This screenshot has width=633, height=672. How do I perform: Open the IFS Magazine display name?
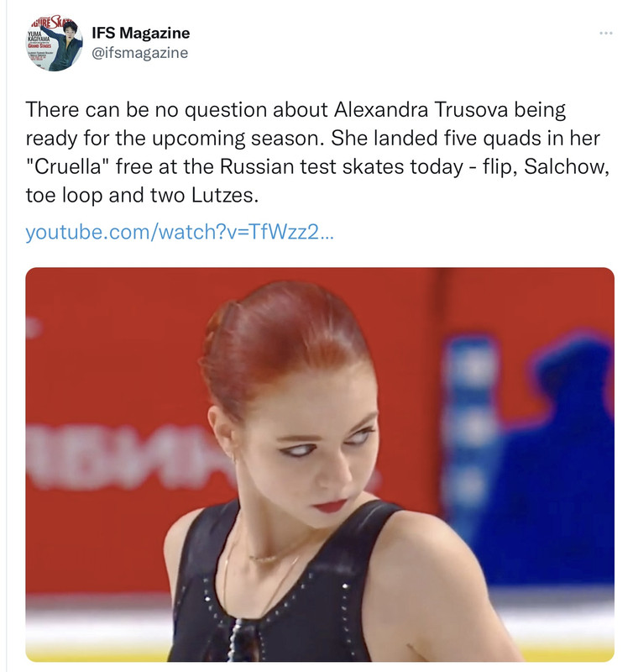coord(140,33)
